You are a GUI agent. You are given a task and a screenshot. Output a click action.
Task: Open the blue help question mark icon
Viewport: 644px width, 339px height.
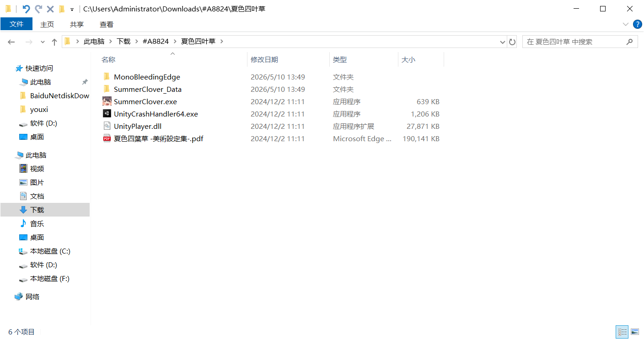(x=637, y=24)
